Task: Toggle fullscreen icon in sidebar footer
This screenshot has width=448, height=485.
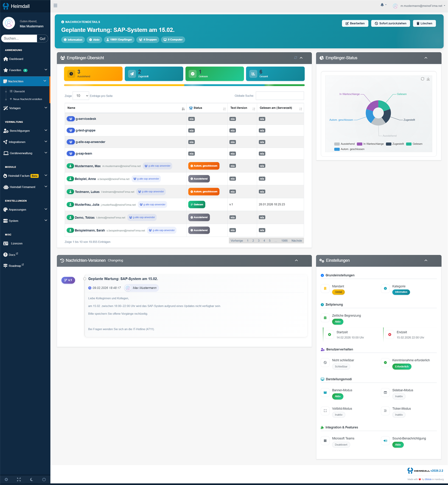Action: pyautogui.click(x=19, y=479)
